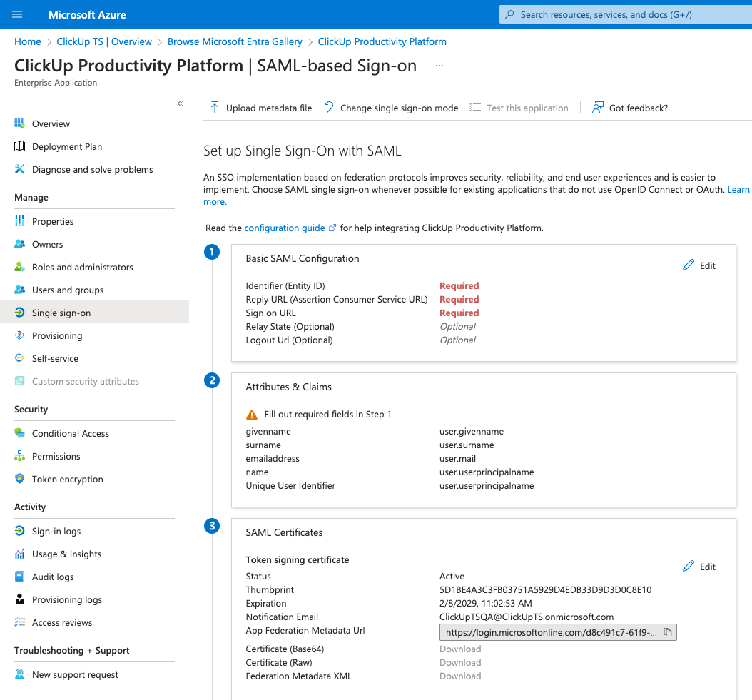Download the Federation Metadata XML

tap(459, 676)
